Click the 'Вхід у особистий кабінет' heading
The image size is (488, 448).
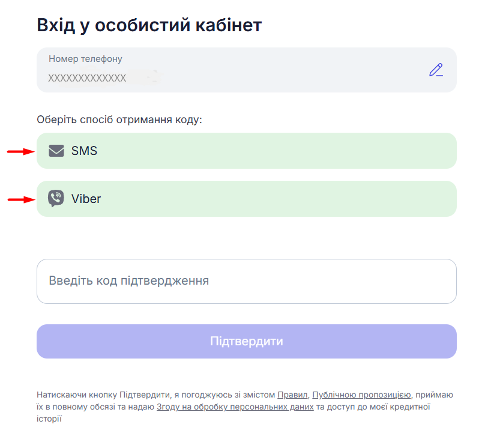click(x=149, y=25)
